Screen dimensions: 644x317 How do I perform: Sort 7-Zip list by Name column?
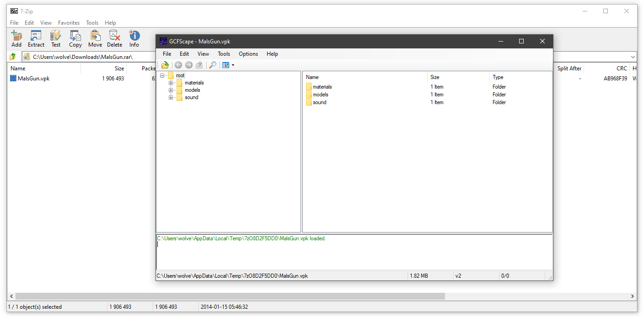pos(44,69)
